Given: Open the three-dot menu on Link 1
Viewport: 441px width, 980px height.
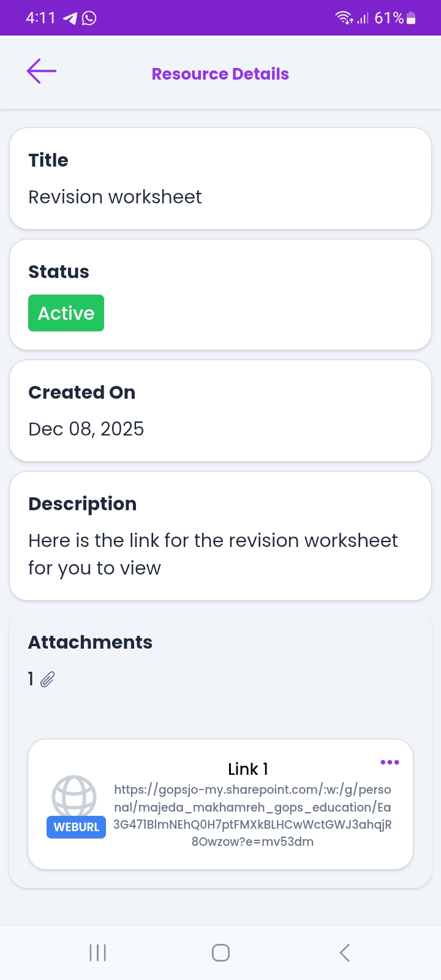Looking at the screenshot, I should (x=390, y=762).
